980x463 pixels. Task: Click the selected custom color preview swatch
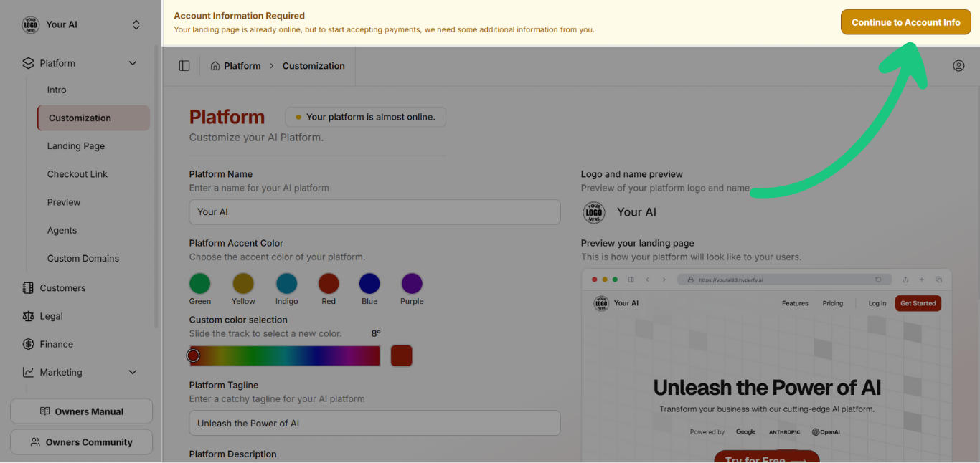(x=402, y=355)
